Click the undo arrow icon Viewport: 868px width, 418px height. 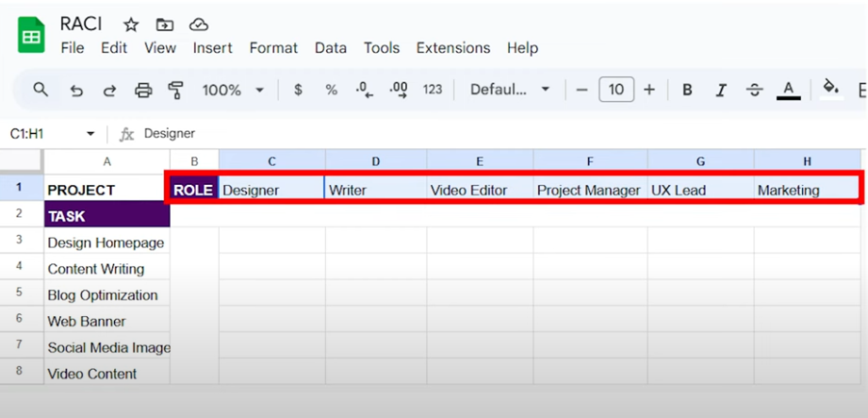point(76,90)
